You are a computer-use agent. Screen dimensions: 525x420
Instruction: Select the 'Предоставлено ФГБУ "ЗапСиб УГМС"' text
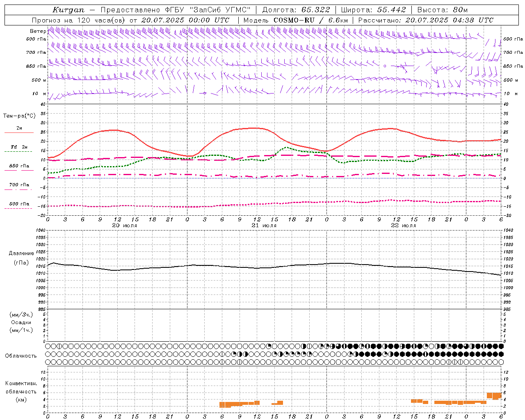click(176, 10)
